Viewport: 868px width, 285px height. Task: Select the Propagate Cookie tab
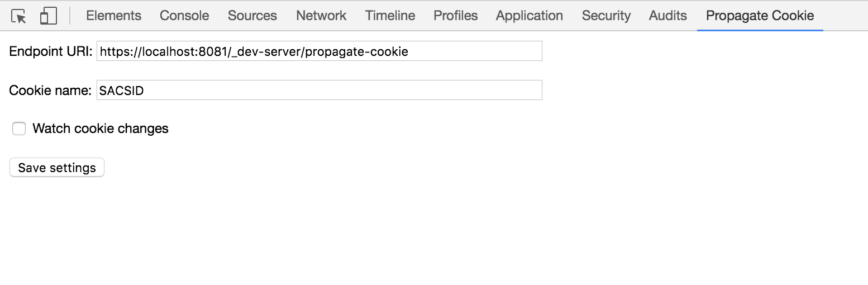(760, 16)
